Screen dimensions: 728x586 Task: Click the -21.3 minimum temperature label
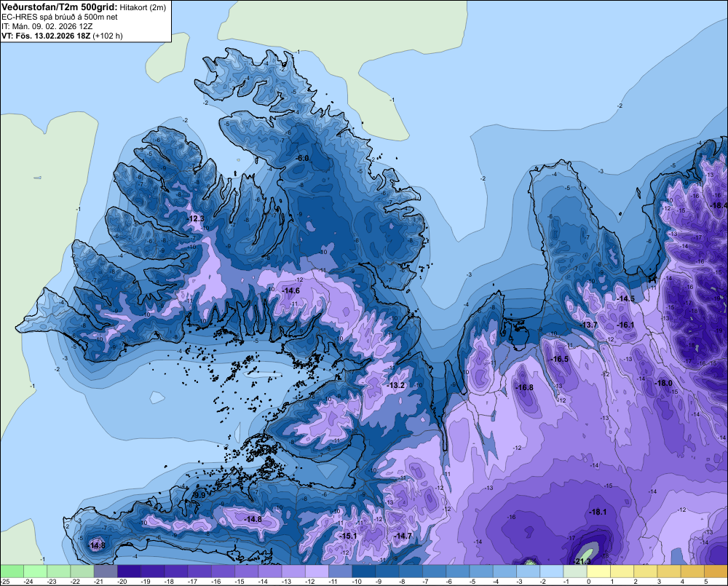(582, 561)
